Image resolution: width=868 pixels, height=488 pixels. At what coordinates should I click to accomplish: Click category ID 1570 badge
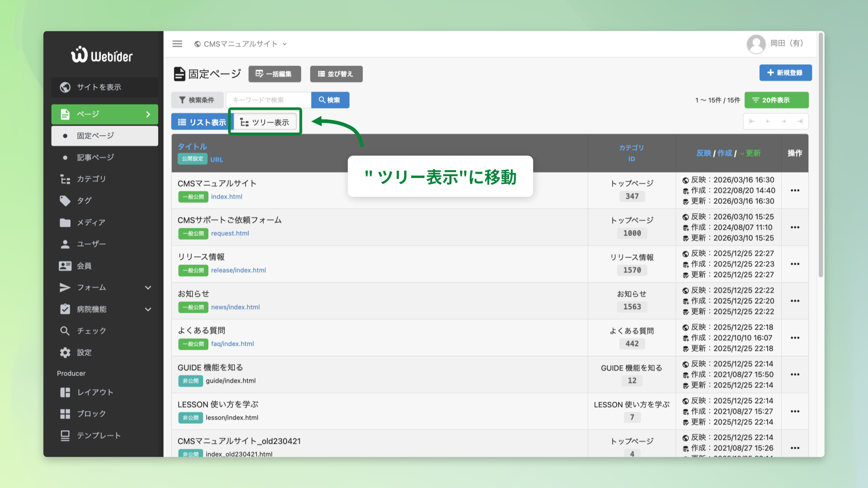632,270
